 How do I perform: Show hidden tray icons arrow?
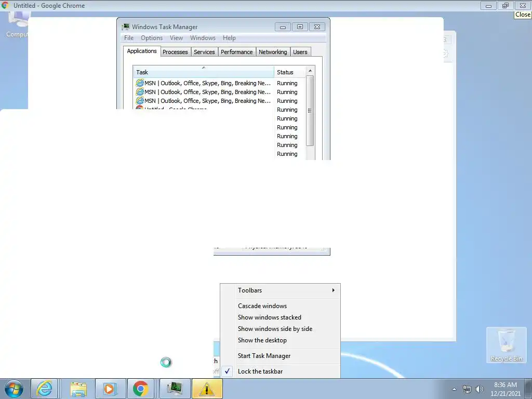click(454, 389)
